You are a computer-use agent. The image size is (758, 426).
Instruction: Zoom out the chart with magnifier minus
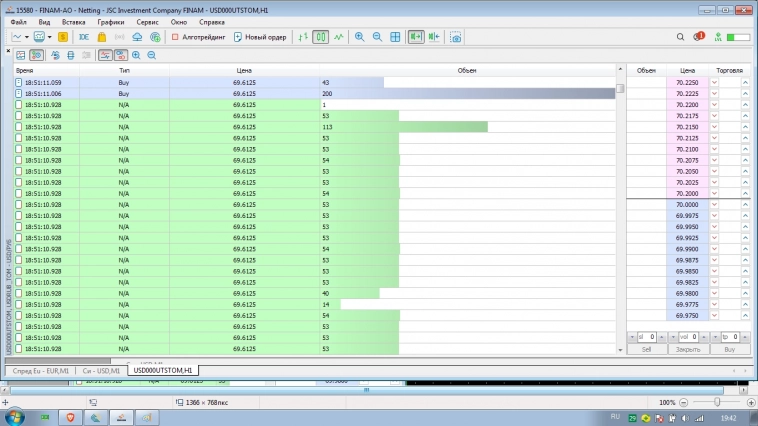tap(377, 37)
